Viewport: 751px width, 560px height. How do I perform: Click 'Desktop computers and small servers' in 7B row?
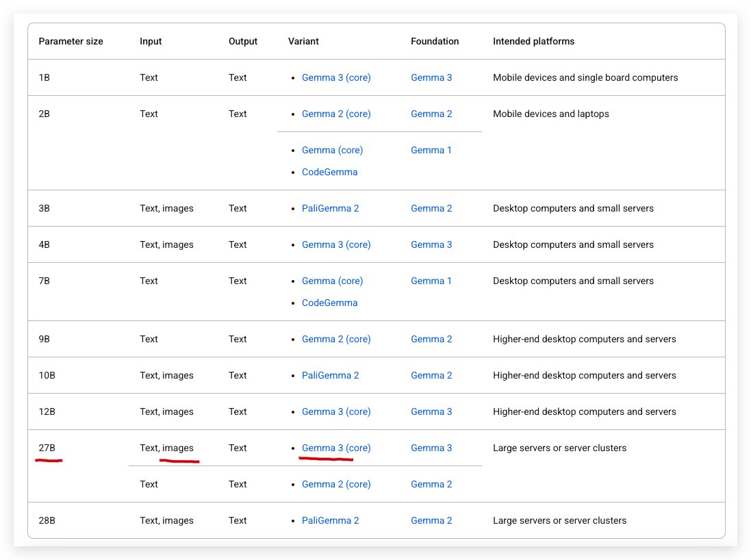[x=573, y=281]
